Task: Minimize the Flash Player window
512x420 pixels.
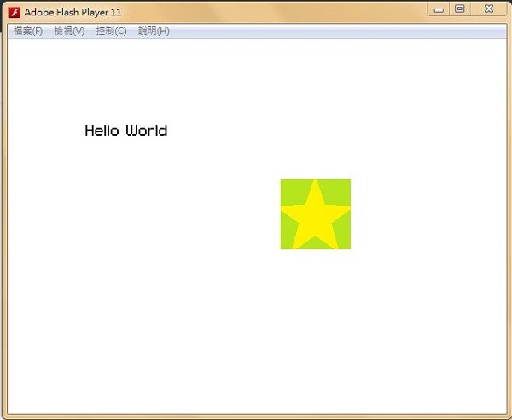Action: [x=439, y=9]
